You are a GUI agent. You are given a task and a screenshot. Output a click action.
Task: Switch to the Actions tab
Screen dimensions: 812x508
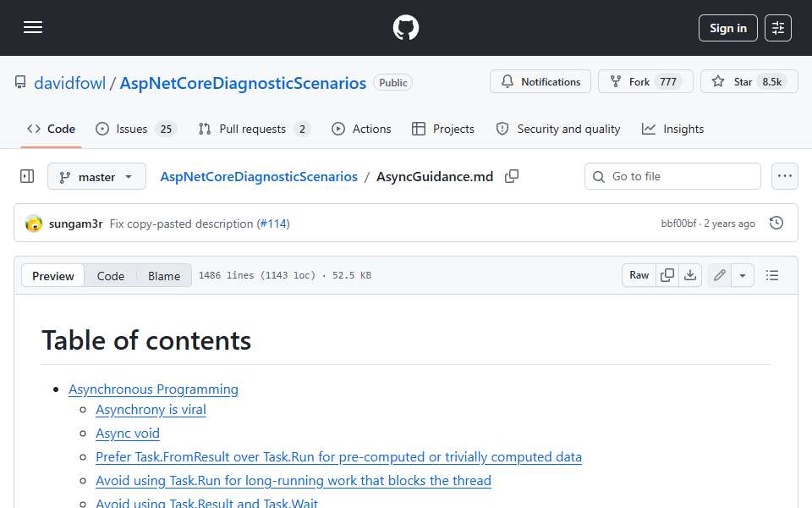pyautogui.click(x=361, y=129)
